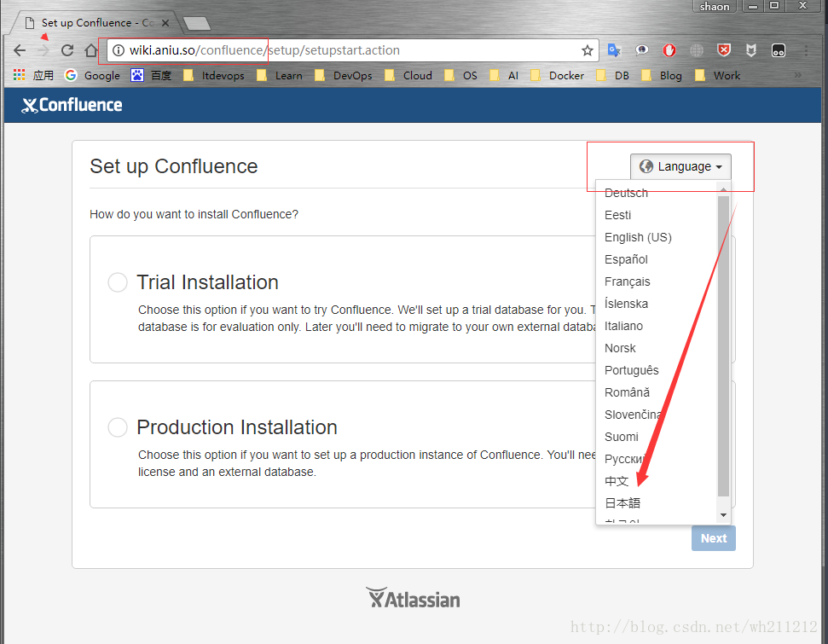Click the Next button
The height and width of the screenshot is (644, 828).
click(713, 538)
